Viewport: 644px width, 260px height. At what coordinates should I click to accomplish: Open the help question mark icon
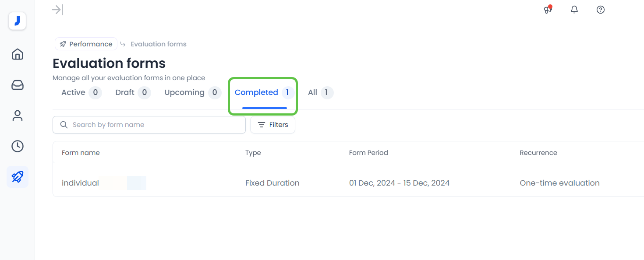click(600, 10)
